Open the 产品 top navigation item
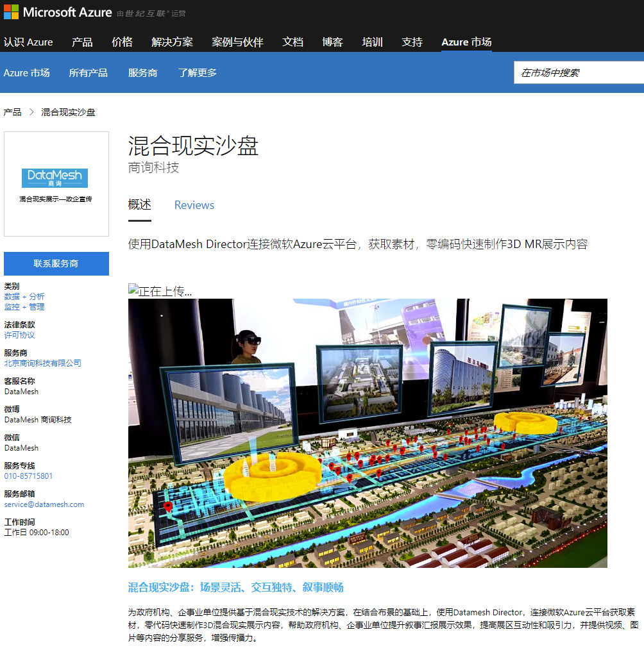This screenshot has height=648, width=644. 82,42
